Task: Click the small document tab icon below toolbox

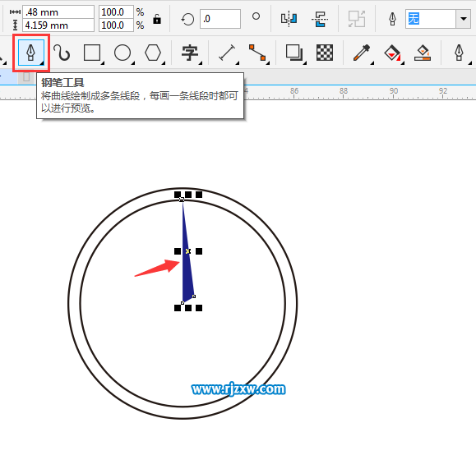Action: click(26, 76)
